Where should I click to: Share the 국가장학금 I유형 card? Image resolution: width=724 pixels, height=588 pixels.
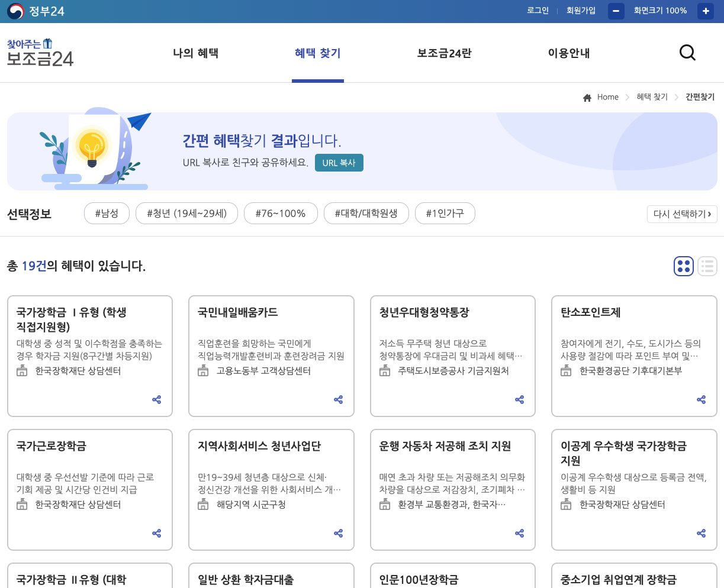157,400
